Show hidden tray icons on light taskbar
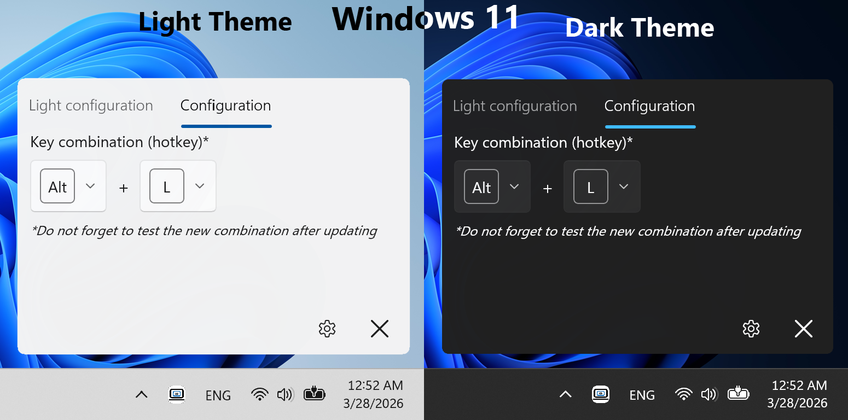This screenshot has width=848, height=420. click(x=141, y=395)
